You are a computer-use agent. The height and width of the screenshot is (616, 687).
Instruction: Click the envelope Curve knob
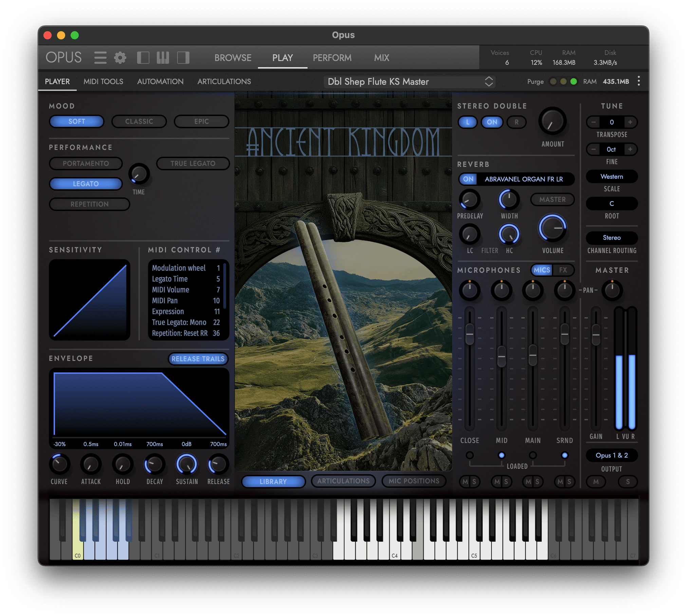point(59,464)
